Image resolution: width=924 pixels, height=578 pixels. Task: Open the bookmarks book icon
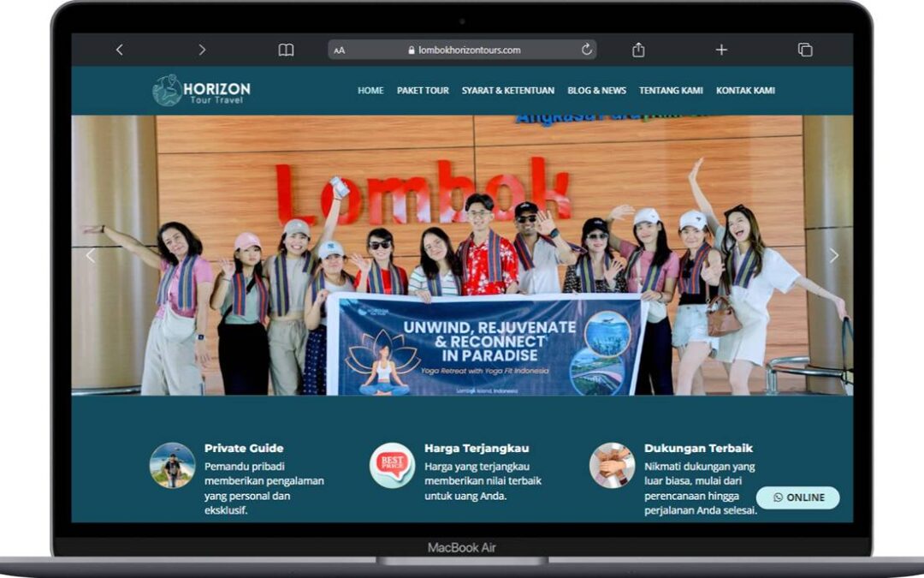click(286, 51)
